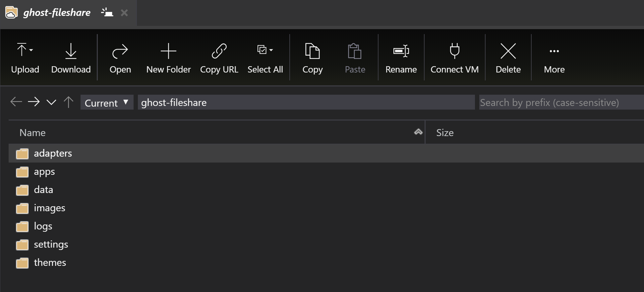This screenshot has width=644, height=292.
Task: Expand the Select All dropdown arrow
Action: (x=271, y=50)
